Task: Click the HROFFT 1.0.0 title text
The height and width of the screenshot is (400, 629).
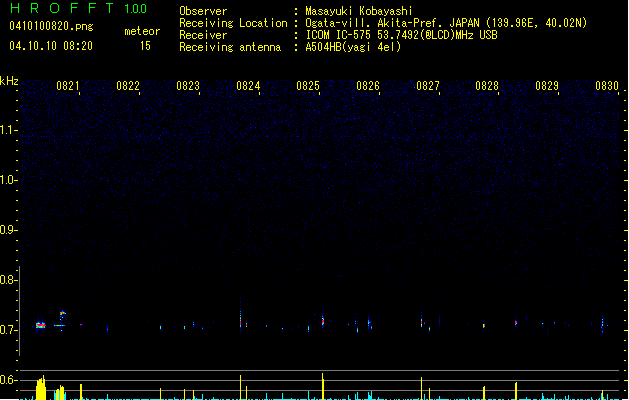Action: tap(78, 8)
